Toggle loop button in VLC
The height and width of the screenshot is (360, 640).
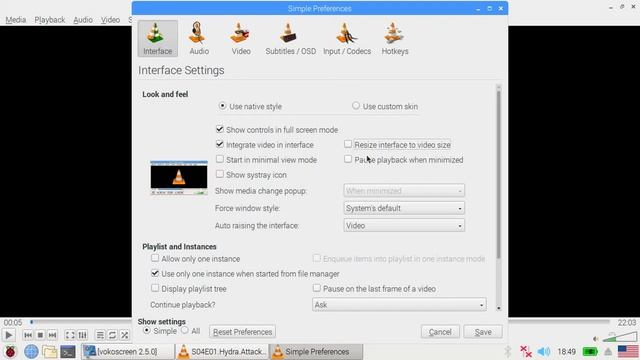point(112,335)
